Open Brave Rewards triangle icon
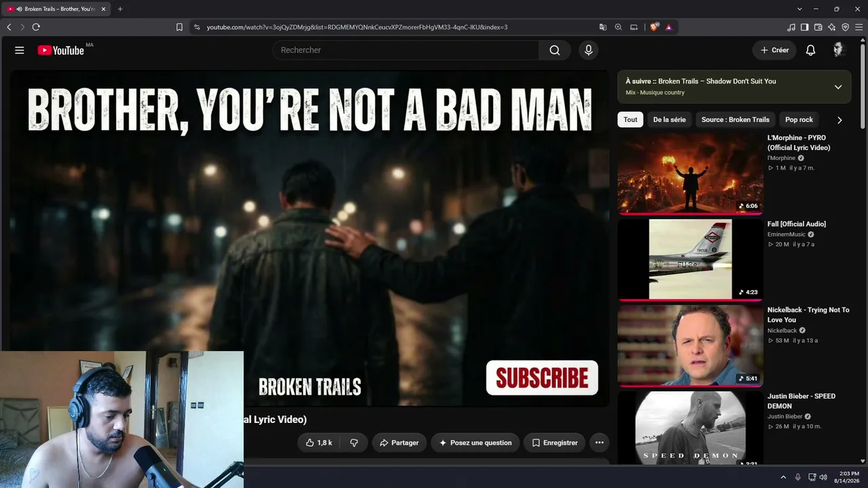 tap(669, 27)
